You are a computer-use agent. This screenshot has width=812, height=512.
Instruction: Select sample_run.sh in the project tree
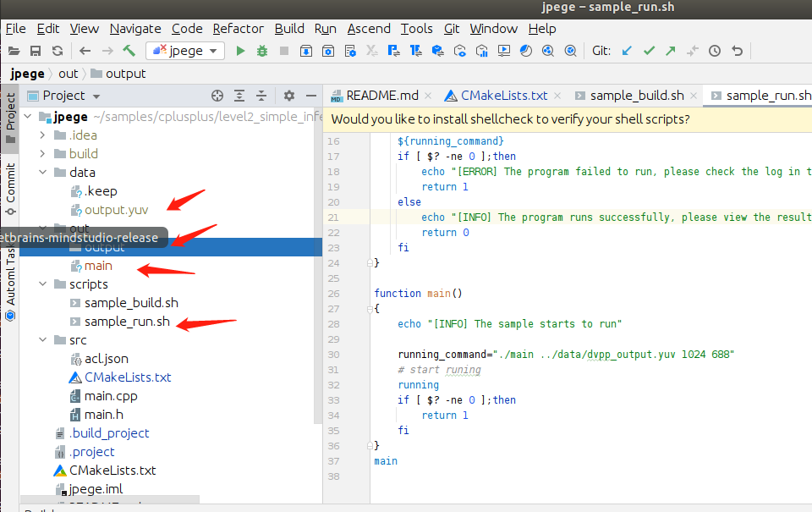(x=127, y=322)
